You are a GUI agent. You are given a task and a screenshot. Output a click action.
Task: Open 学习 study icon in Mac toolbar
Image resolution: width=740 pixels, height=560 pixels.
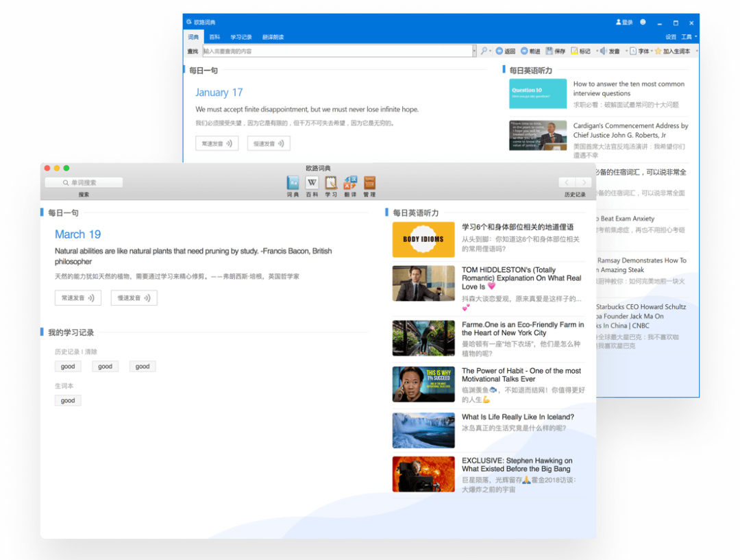click(x=331, y=183)
